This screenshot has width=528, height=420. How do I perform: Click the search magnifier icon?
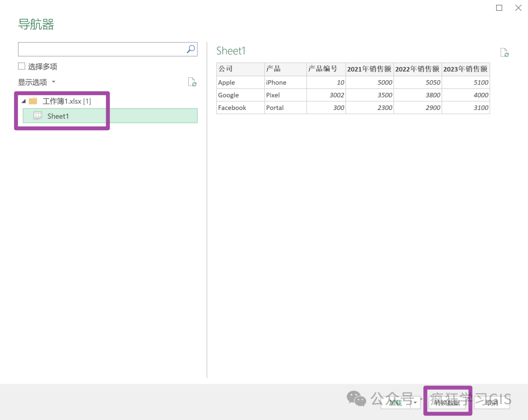[191, 49]
